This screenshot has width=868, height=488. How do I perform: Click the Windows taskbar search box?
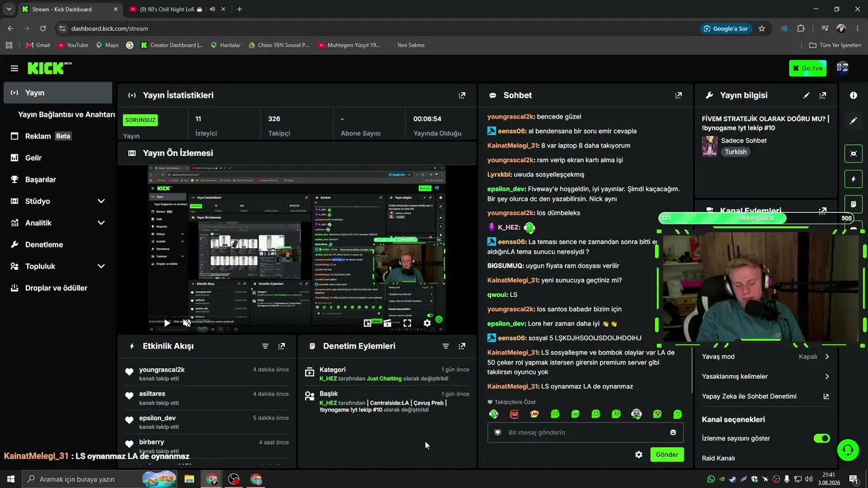(x=99, y=479)
